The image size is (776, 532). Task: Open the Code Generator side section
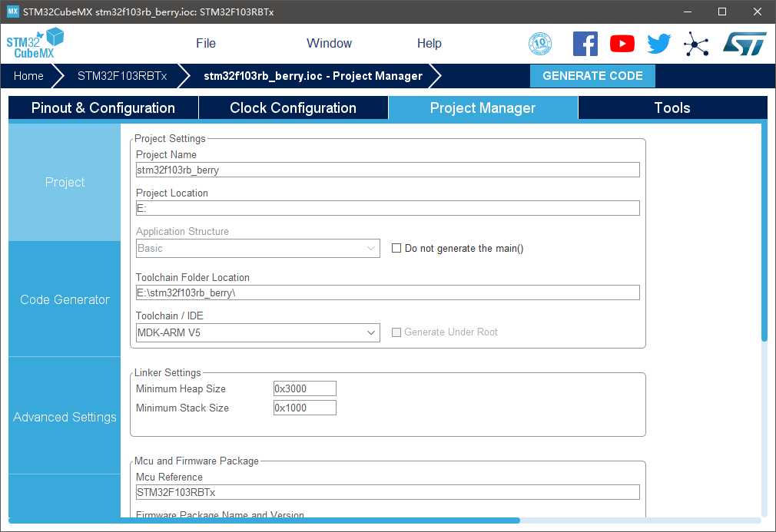tap(65, 299)
